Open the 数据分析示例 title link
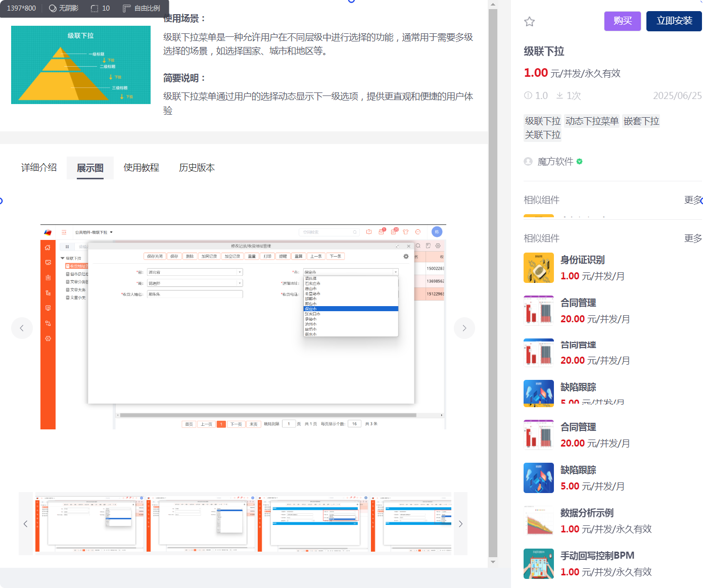The height and width of the screenshot is (588, 703). tap(587, 513)
